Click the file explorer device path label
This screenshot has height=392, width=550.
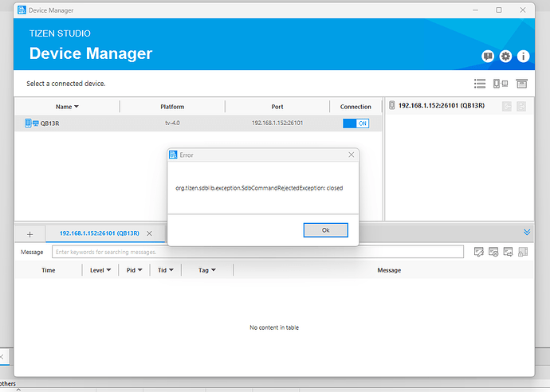click(442, 105)
